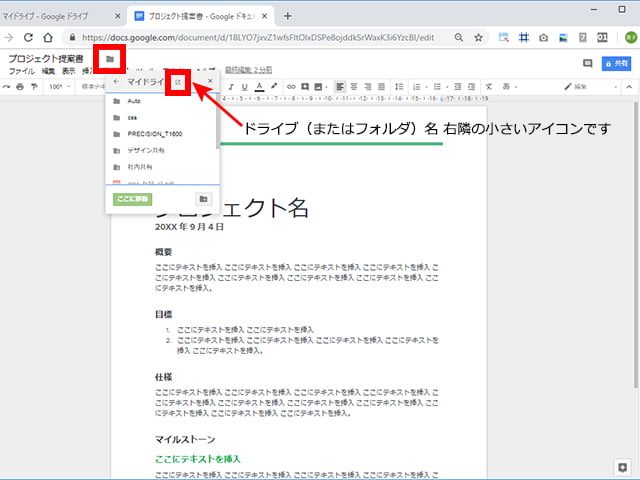
Task: Open the text color picker
Action: [x=259, y=87]
